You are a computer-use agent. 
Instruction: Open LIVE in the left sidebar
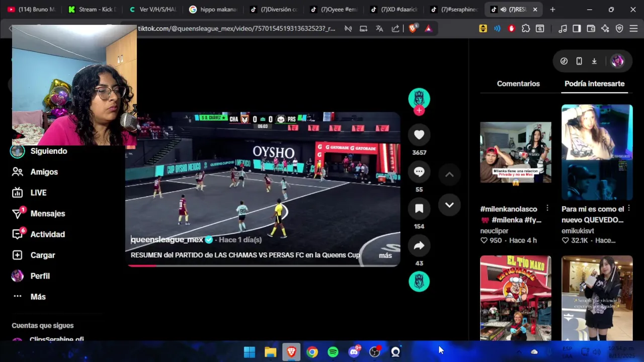click(x=29, y=193)
